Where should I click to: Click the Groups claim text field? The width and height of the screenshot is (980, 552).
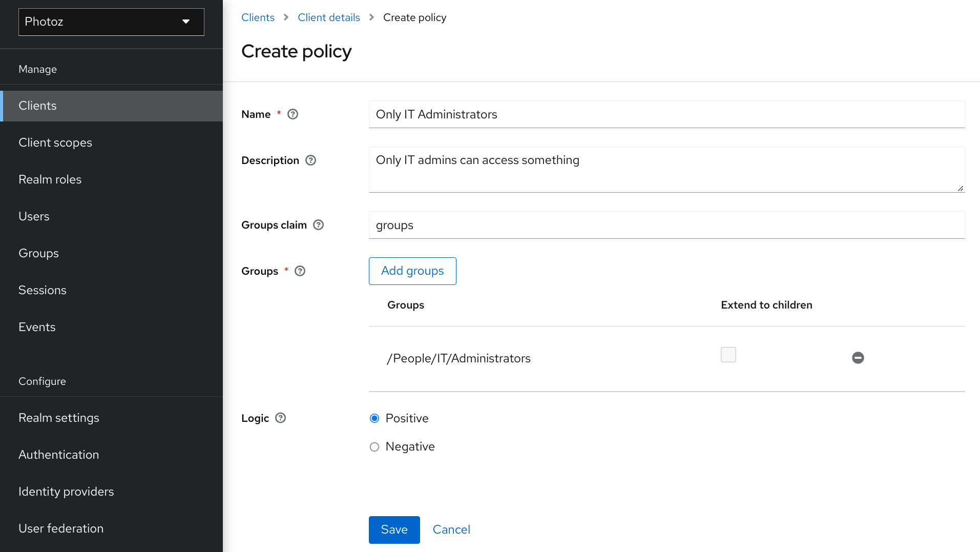564,225
